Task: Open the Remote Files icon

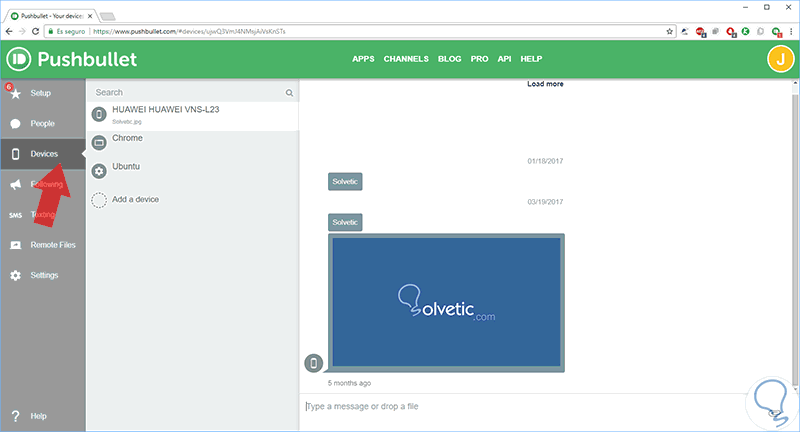Action: 16,245
